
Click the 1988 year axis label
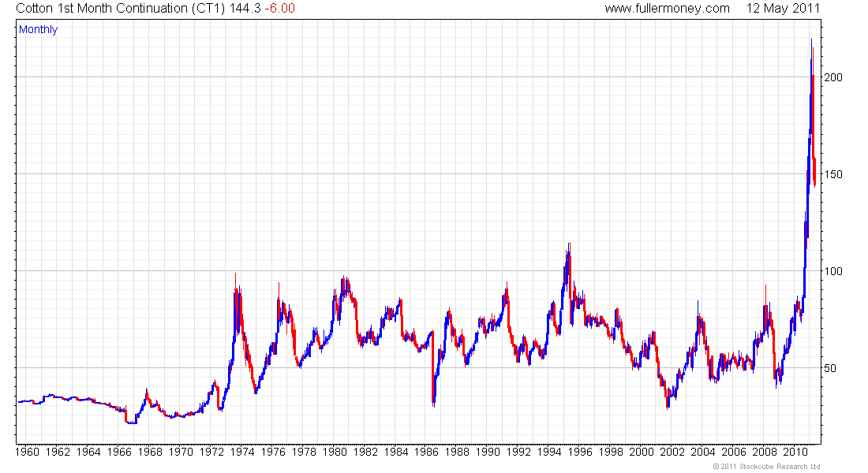pos(457,452)
